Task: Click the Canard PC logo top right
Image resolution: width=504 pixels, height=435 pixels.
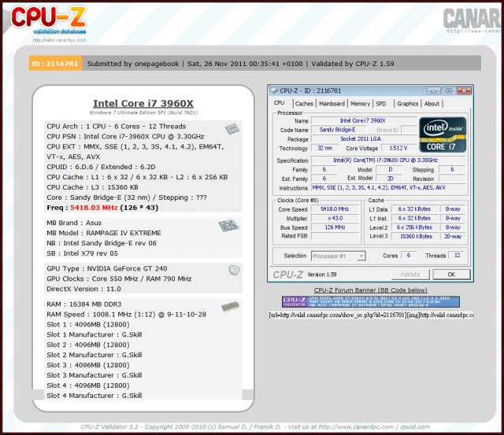Action: [472, 19]
